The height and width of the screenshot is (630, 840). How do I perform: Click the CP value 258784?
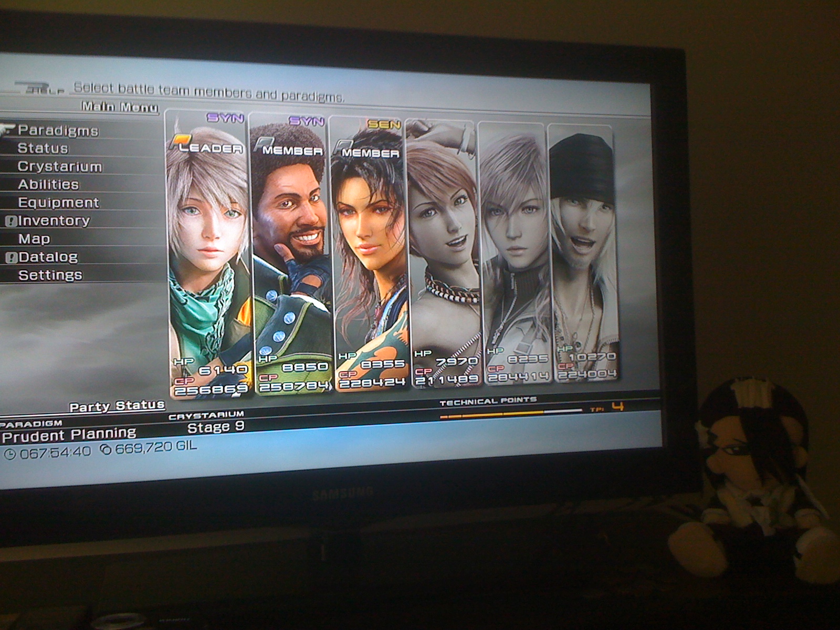pyautogui.click(x=295, y=387)
